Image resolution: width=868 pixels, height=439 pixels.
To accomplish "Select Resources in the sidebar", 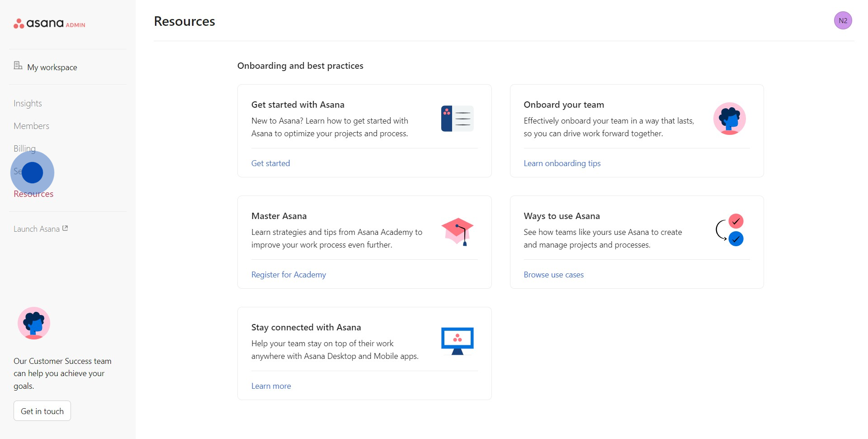I will (33, 194).
